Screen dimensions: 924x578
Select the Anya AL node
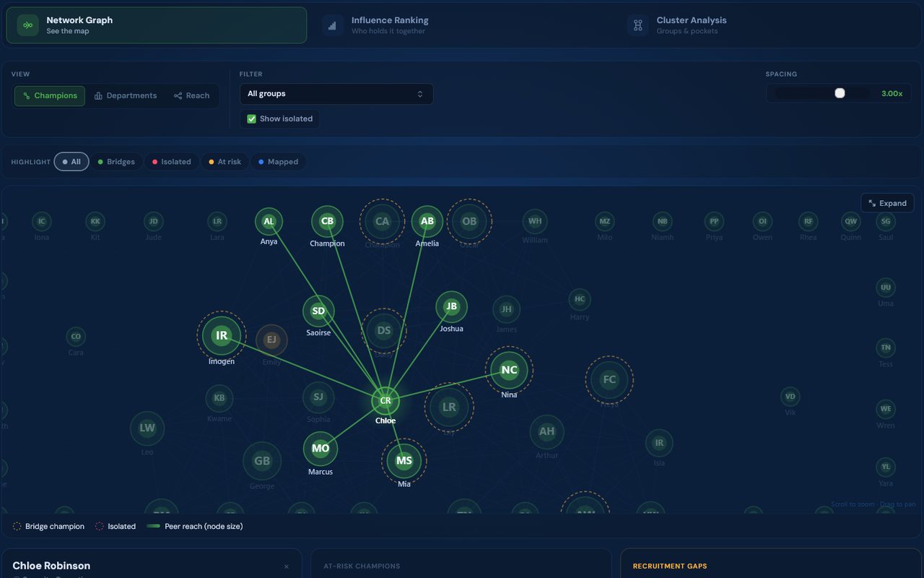point(269,221)
